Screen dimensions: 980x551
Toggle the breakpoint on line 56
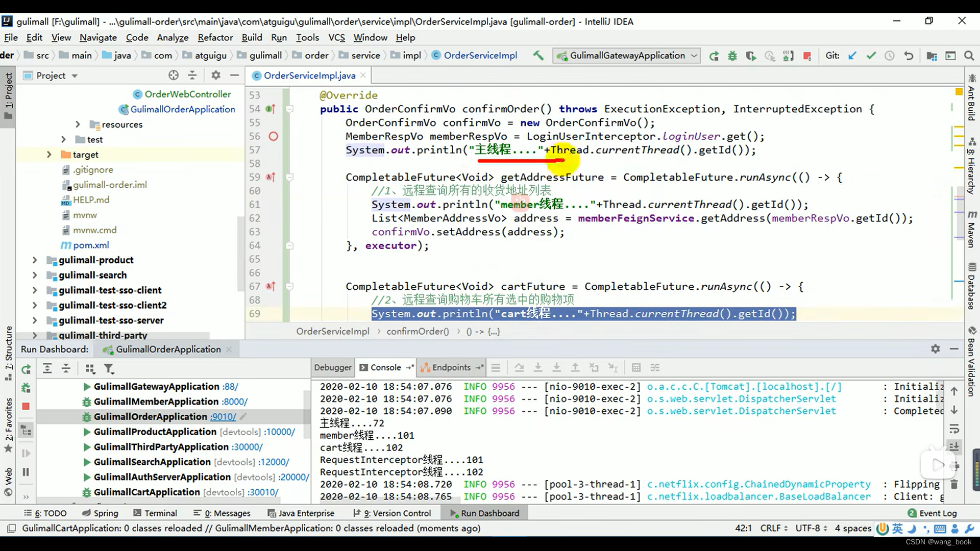(x=273, y=136)
